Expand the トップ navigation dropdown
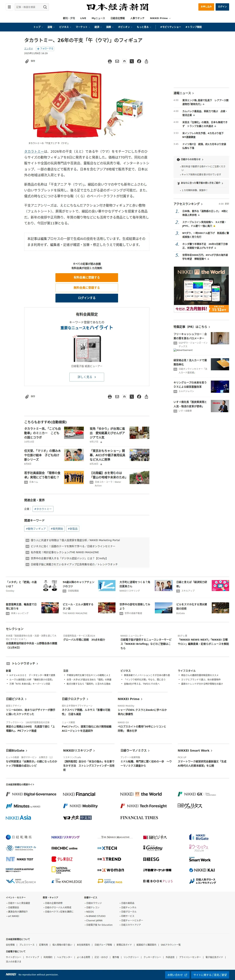Image resolution: width=235 pixels, height=980 pixels. click(38, 27)
